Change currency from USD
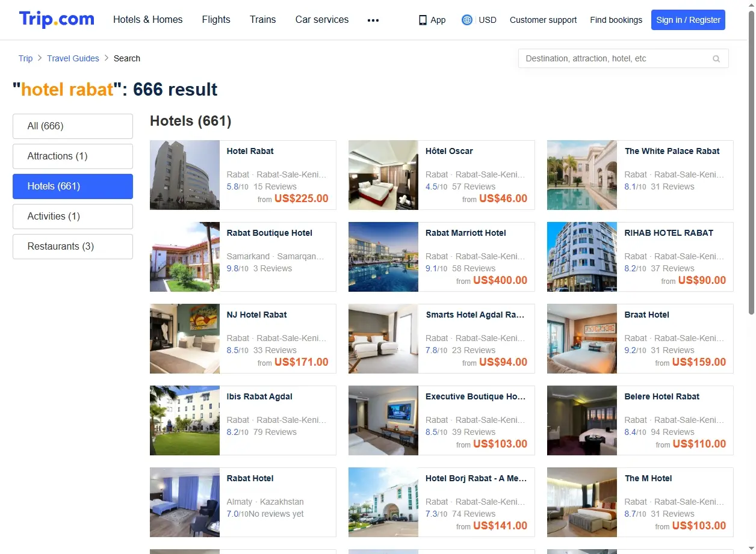 pyautogui.click(x=488, y=20)
